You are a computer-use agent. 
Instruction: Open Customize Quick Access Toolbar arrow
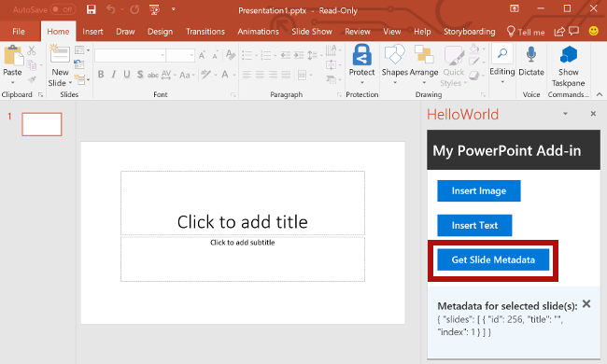[173, 9]
